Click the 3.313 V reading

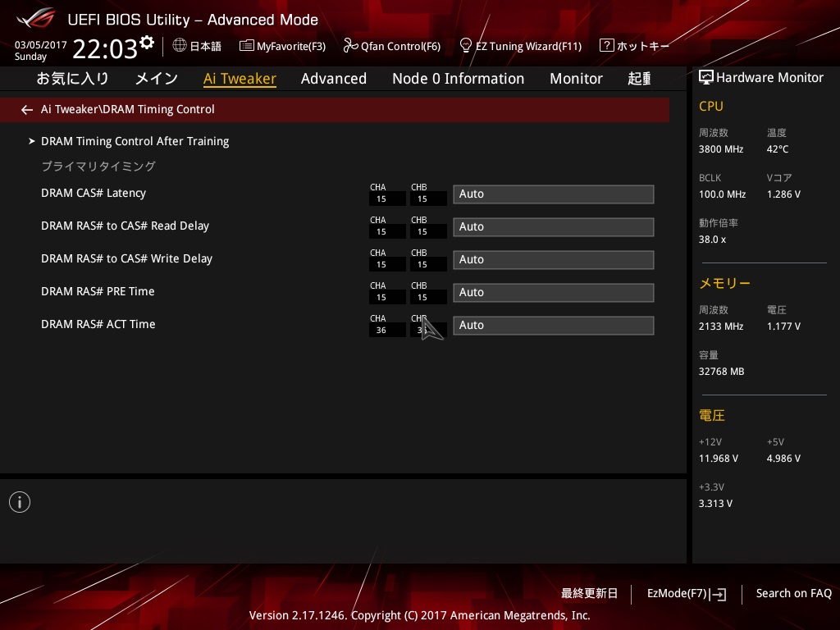tap(715, 504)
